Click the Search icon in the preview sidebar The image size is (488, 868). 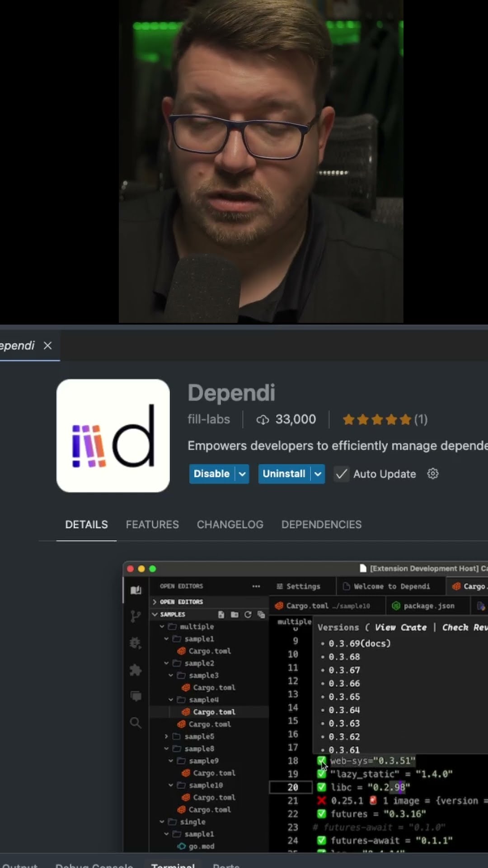[x=136, y=723]
